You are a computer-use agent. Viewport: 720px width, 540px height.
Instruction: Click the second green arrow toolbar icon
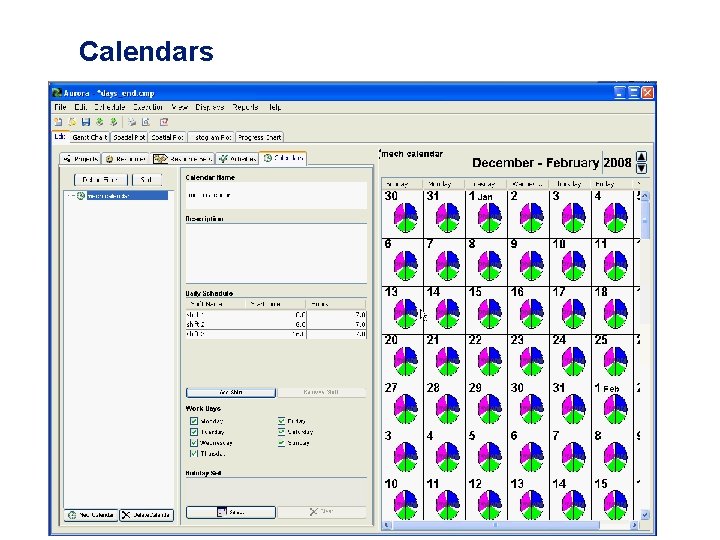click(113, 122)
